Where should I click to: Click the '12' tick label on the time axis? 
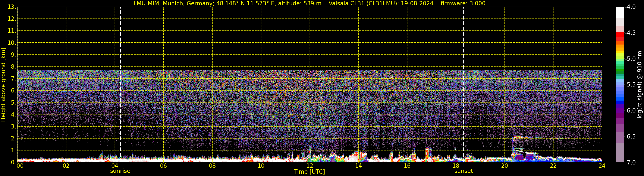coord(310,166)
